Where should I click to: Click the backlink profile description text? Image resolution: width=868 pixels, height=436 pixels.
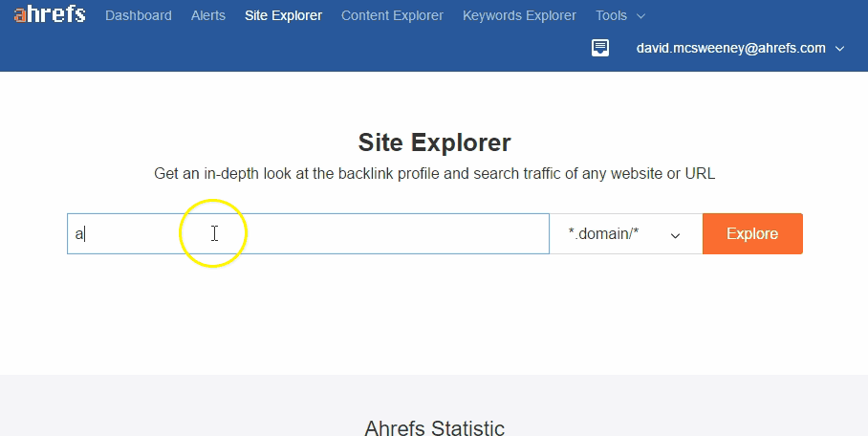434,173
